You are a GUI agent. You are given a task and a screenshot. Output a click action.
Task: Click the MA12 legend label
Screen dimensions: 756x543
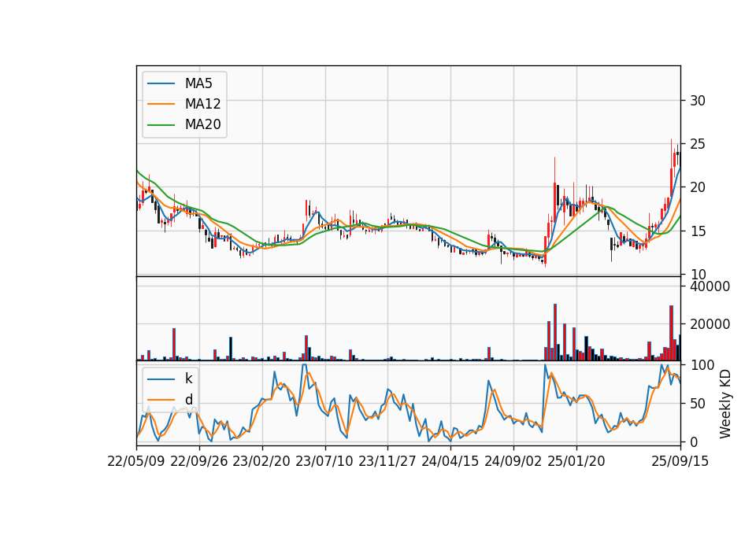203,104
